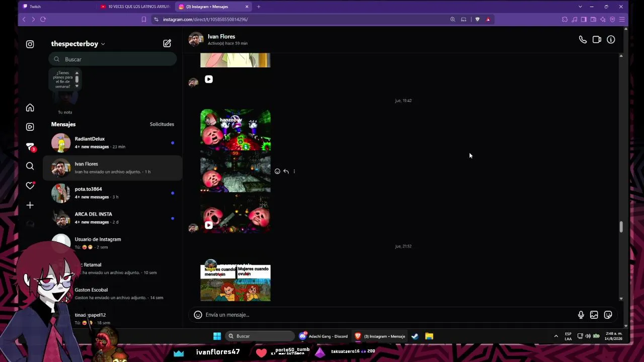Open the Gaston Escobal conversation

113,294
